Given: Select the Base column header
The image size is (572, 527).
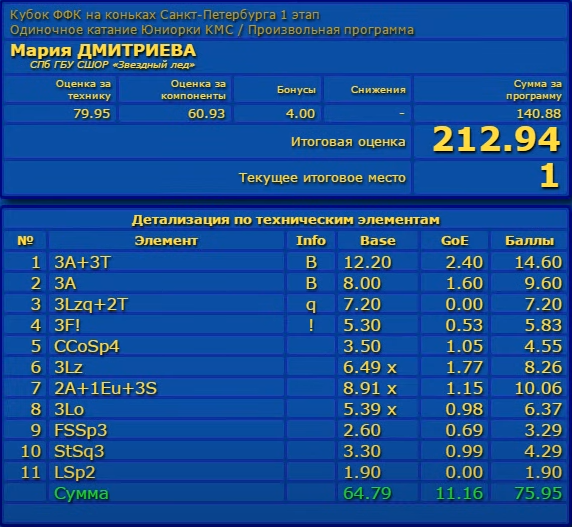Looking at the screenshot, I should [378, 241].
